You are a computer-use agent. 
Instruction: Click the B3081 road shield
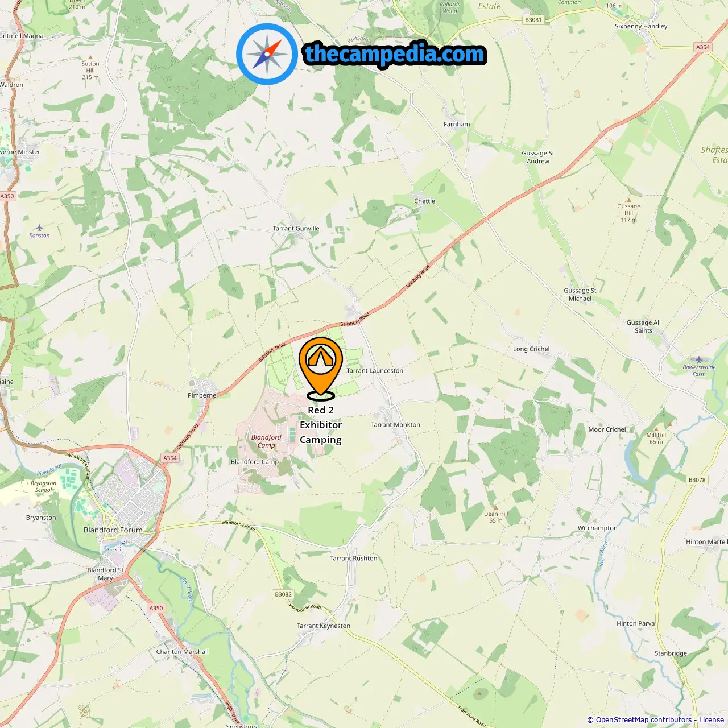(533, 20)
